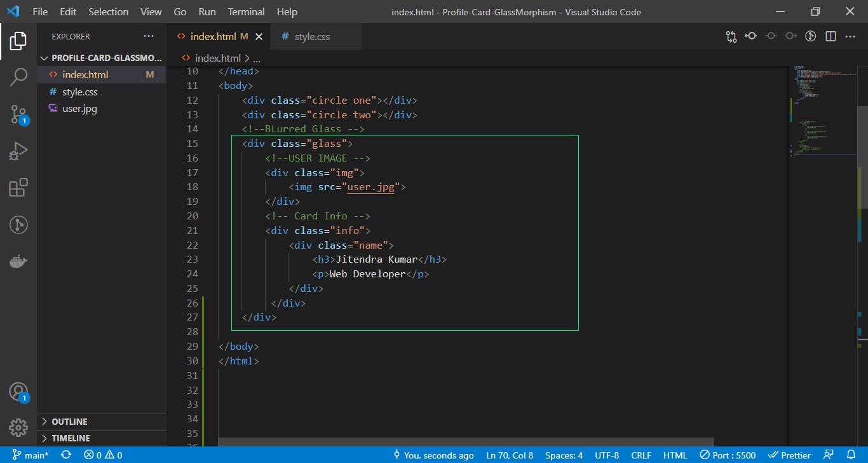868x463 pixels.
Task: Open the Edit menu
Action: pyautogui.click(x=68, y=12)
